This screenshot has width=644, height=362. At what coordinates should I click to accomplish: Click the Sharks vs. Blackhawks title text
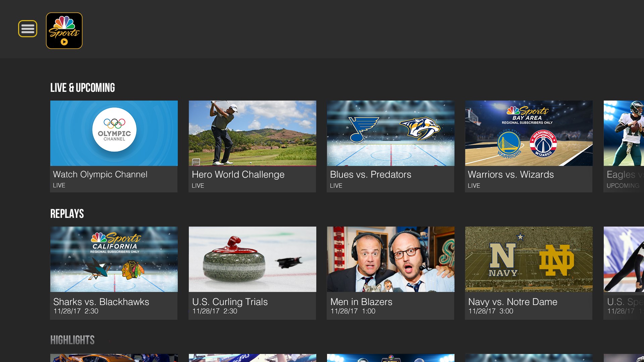coord(101,302)
